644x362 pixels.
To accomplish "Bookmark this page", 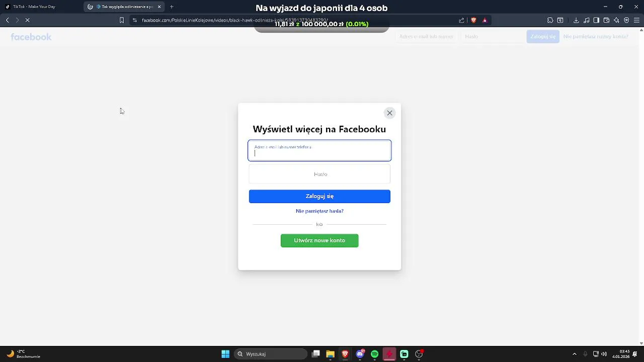I will pyautogui.click(x=121, y=20).
